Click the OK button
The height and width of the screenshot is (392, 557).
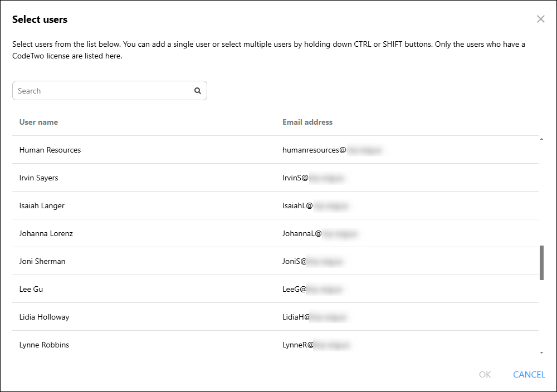[485, 375]
